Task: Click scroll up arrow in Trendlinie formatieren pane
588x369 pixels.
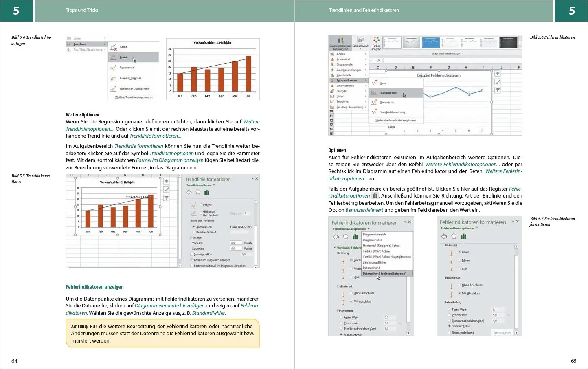Action: [x=256, y=202]
